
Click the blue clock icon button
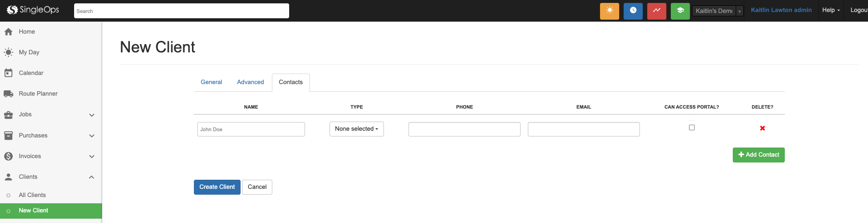(633, 11)
